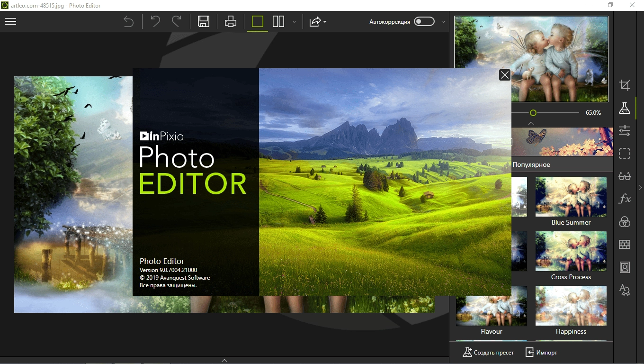The image size is (644, 364).
Task: Select the Популярное preset category
Action: [531, 164]
